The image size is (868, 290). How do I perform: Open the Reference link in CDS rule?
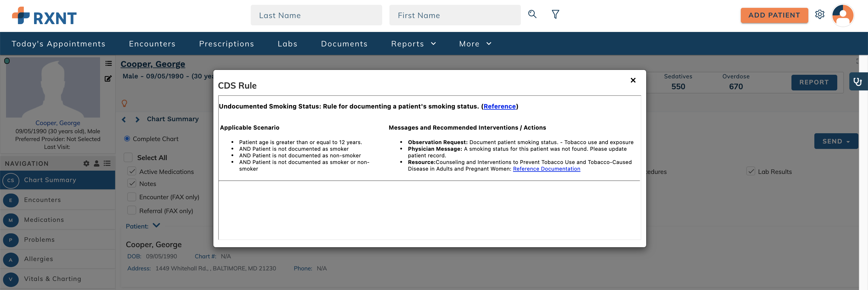[499, 106]
